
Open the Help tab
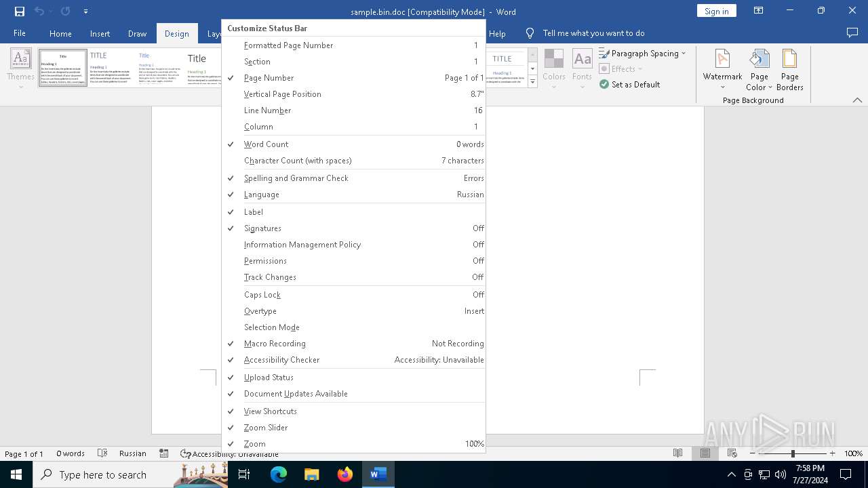(x=497, y=34)
